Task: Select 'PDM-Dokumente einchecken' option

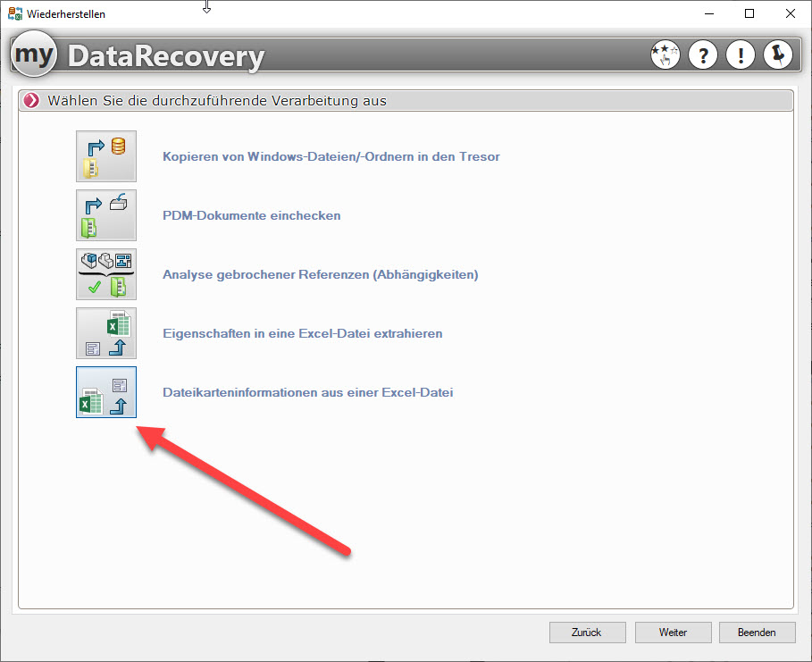Action: [x=252, y=215]
